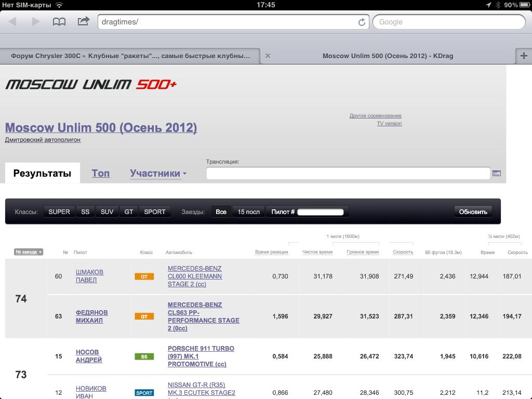Open the Результаты tab

pos(43,173)
